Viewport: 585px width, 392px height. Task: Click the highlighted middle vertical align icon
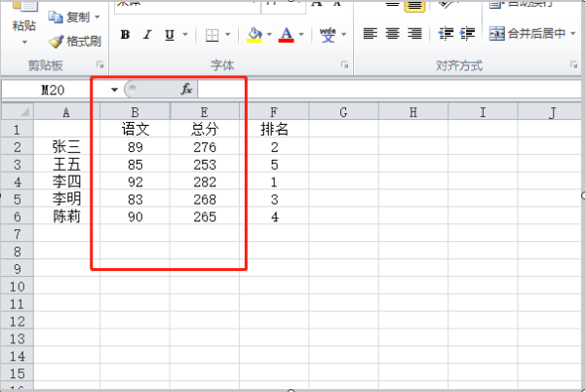pos(414,6)
